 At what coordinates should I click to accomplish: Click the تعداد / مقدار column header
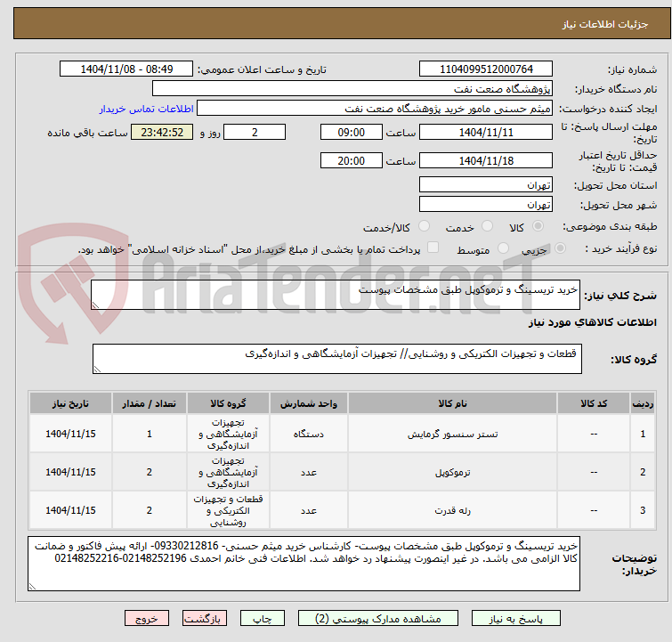[150, 403]
